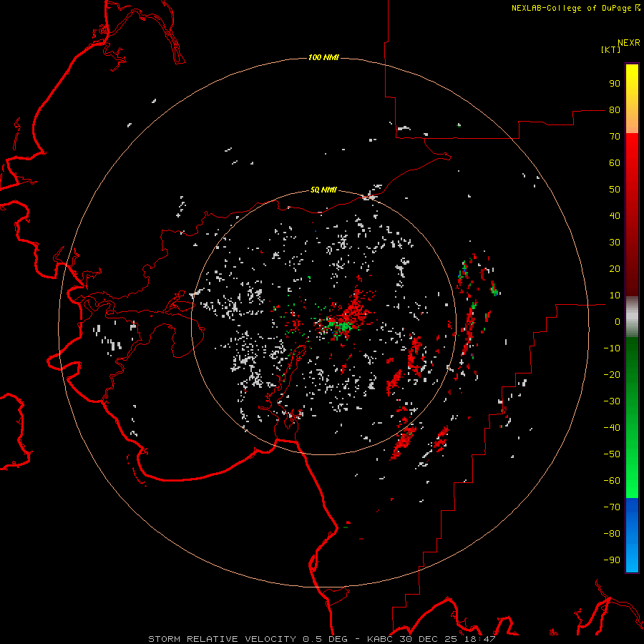The height and width of the screenshot is (644, 644).
Task: Select the 20 value on the velocity scale
Action: pos(615,268)
